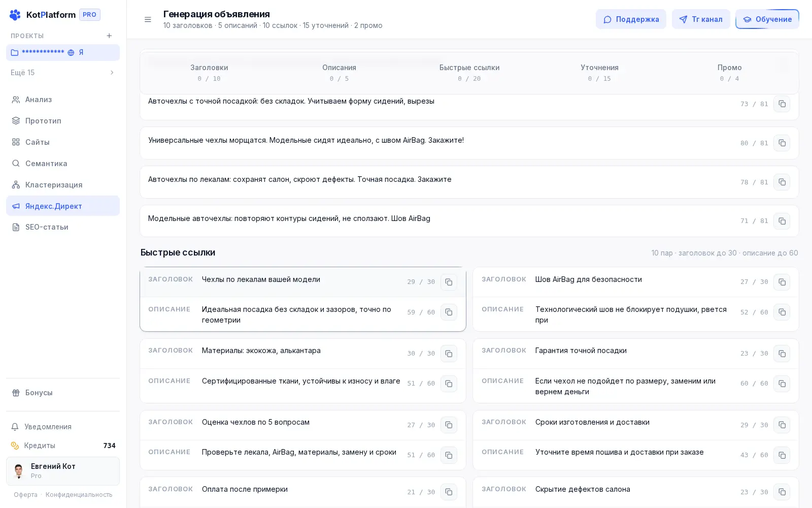The width and height of the screenshot is (812, 508).
Task: Click the Яндекс 'Я' icon on project
Action: click(81, 52)
